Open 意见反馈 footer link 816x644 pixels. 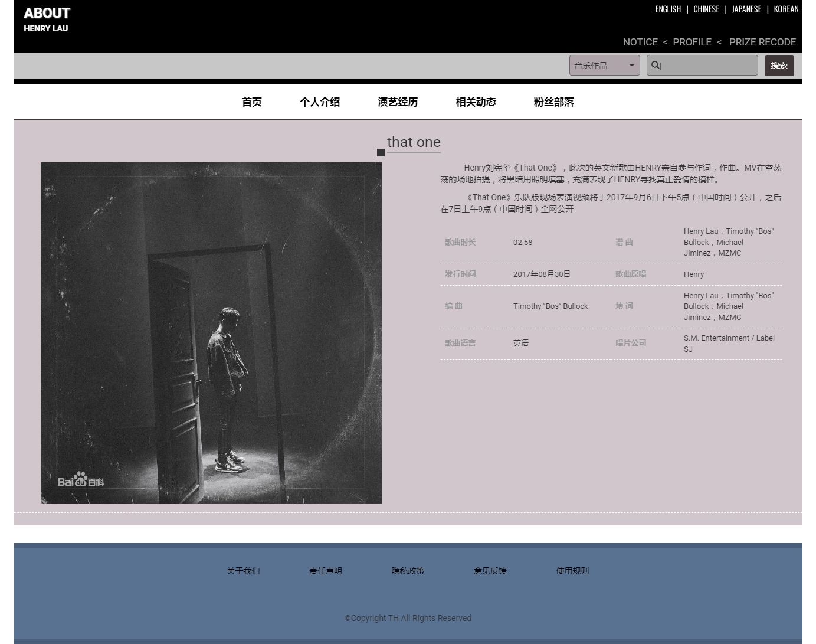pos(490,571)
